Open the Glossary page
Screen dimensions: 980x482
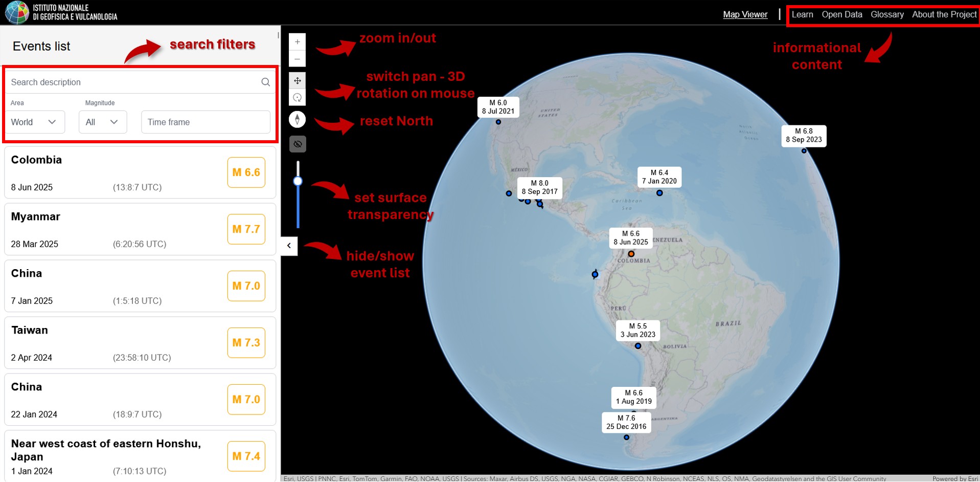[x=887, y=14]
